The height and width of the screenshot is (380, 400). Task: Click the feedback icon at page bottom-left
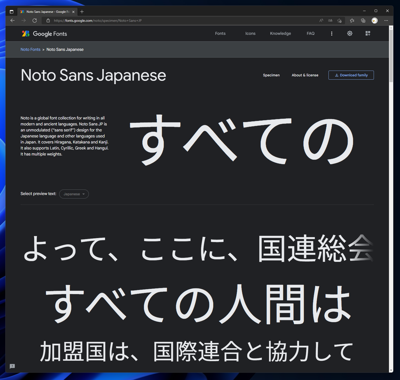pyautogui.click(x=12, y=366)
